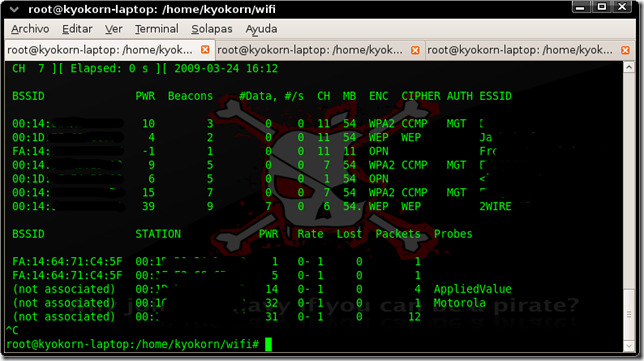Screen dimensions: 644x361
Task: Maximize the terminal window
Action: pyautogui.click(x=602, y=7)
